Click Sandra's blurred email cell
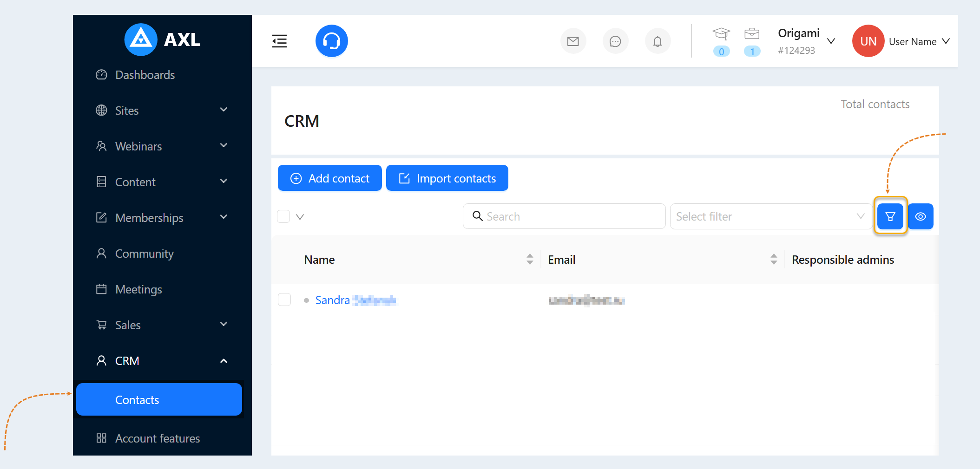The width and height of the screenshot is (980, 469). click(x=586, y=300)
